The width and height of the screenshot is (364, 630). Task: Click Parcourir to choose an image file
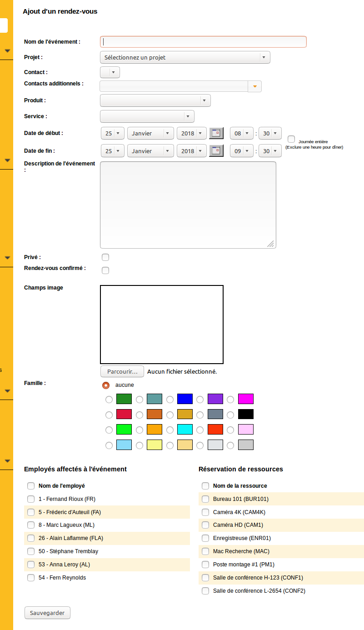click(122, 371)
